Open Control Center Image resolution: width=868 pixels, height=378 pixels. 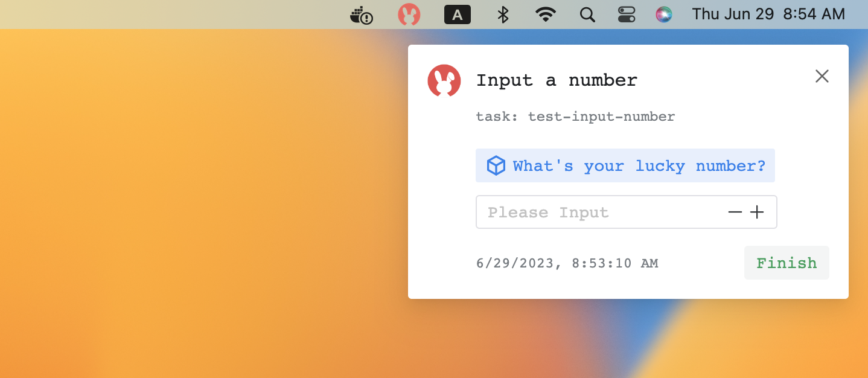click(627, 14)
